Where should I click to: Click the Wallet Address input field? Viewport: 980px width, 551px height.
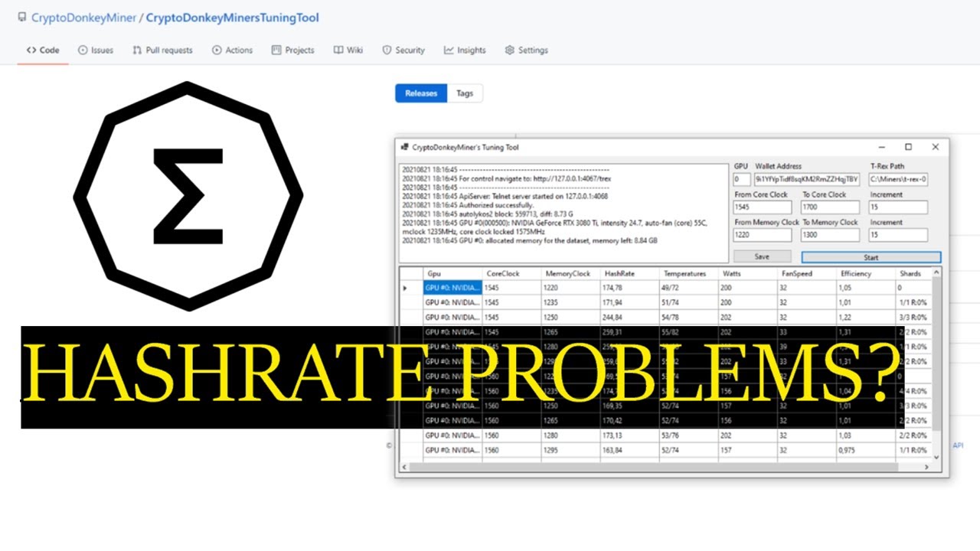point(808,179)
